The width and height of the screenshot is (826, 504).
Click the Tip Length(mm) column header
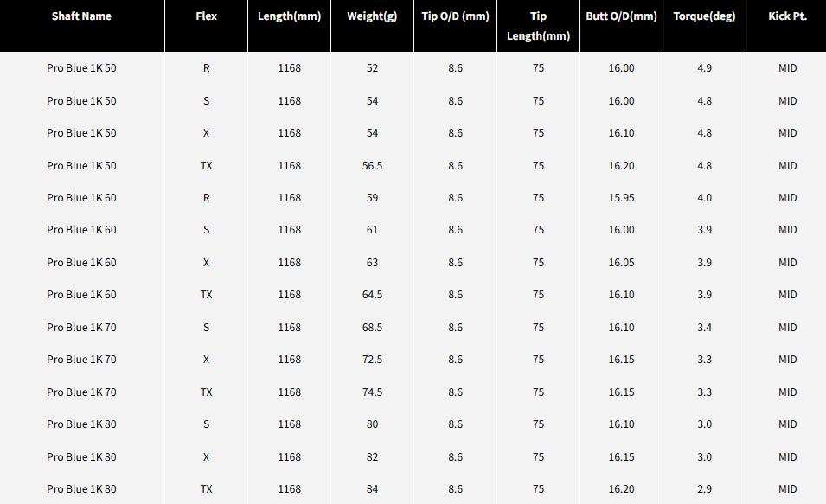pos(538,26)
